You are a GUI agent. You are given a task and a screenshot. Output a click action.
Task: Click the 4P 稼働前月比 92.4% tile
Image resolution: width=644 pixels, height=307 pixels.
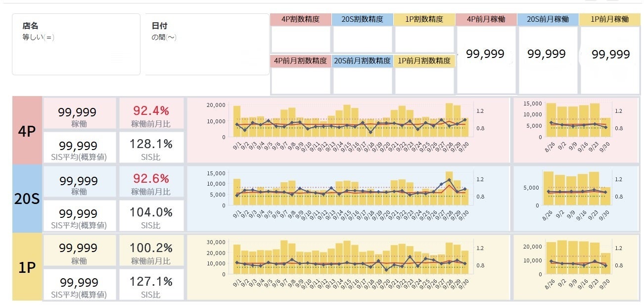pyautogui.click(x=151, y=114)
